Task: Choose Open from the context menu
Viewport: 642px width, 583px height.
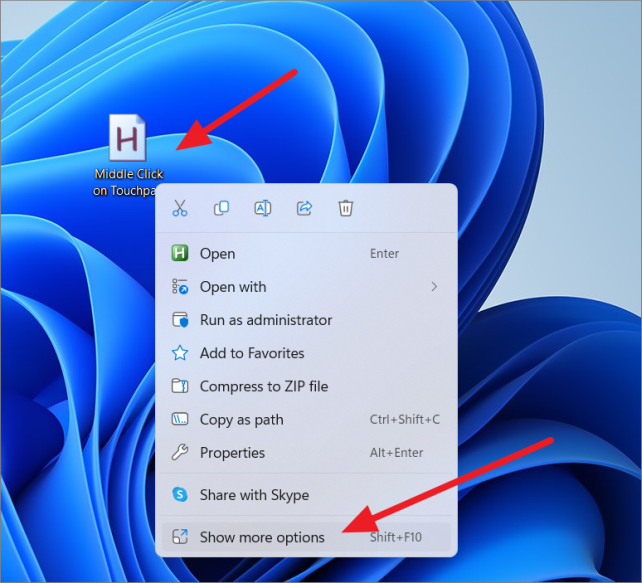Action: [306, 253]
